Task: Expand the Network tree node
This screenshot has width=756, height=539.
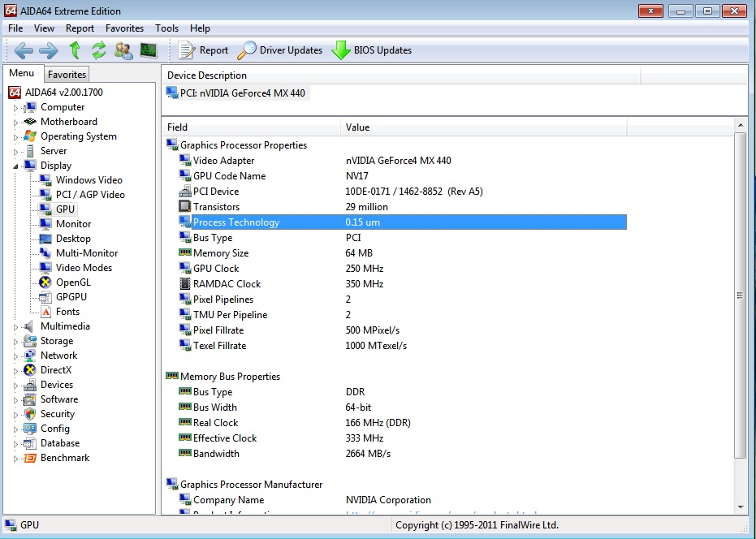Action: point(15,356)
